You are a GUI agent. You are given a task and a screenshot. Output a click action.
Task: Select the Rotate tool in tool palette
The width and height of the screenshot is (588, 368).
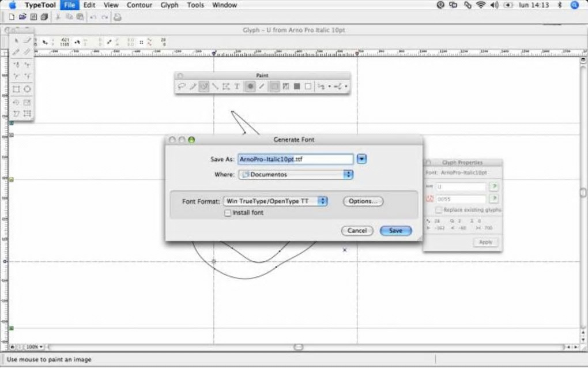click(x=16, y=103)
